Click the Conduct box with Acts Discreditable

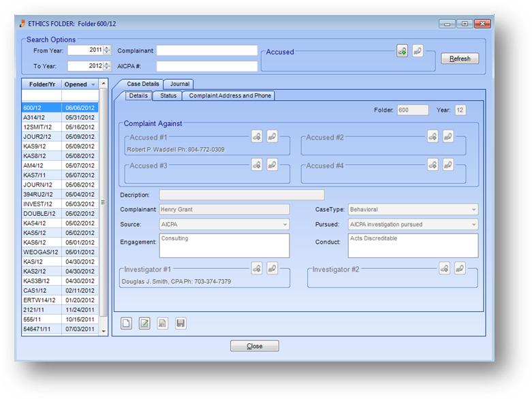coord(413,245)
